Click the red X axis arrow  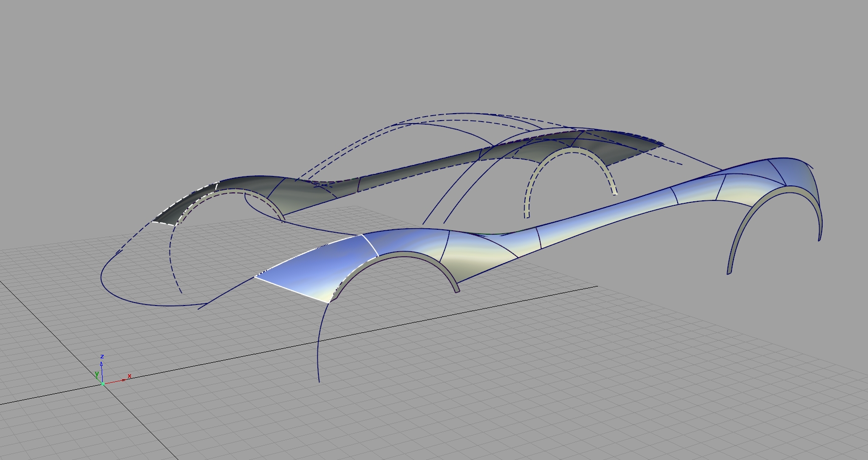(x=124, y=380)
